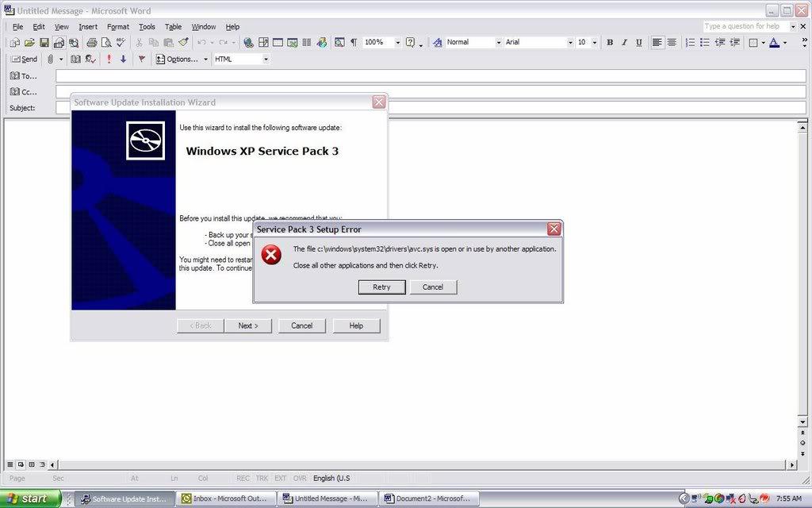Click the font color swatch button
This screenshot has width=812, height=508.
774,42
